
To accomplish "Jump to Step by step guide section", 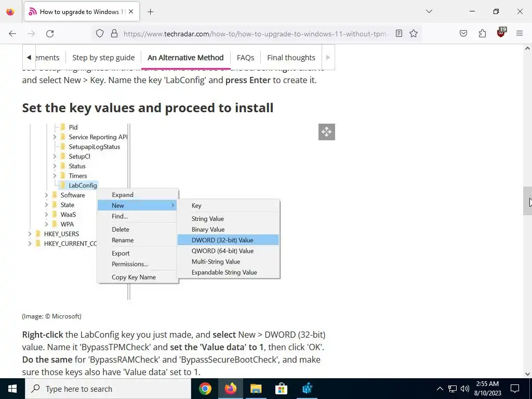I will pos(103,58).
